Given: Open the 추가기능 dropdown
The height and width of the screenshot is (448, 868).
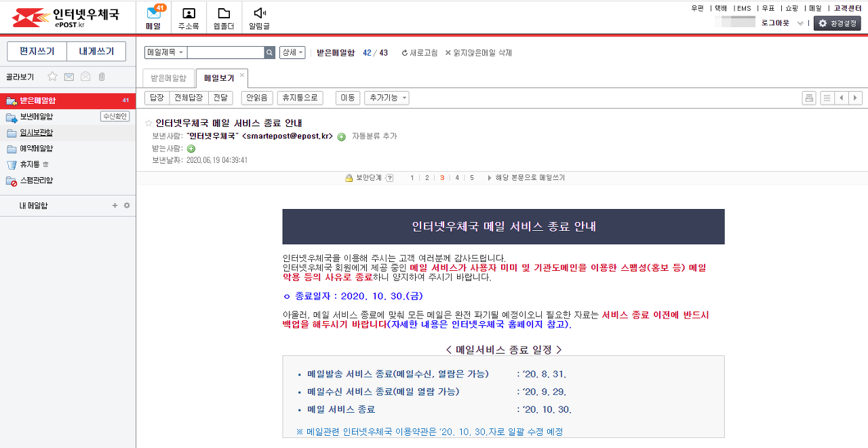Looking at the screenshot, I should (387, 98).
